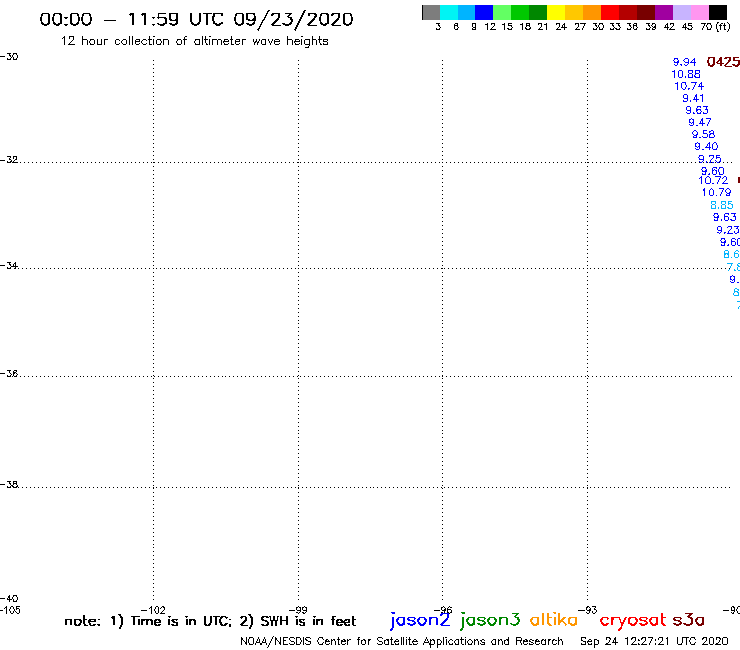Select the red cryosat legend label
Viewport: 740px width, 650px height.
(633, 620)
